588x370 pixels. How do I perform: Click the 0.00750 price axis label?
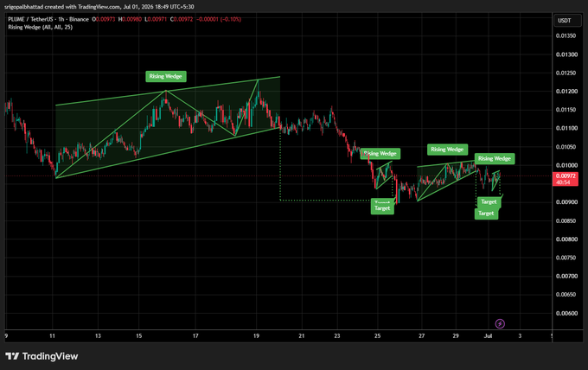point(566,258)
